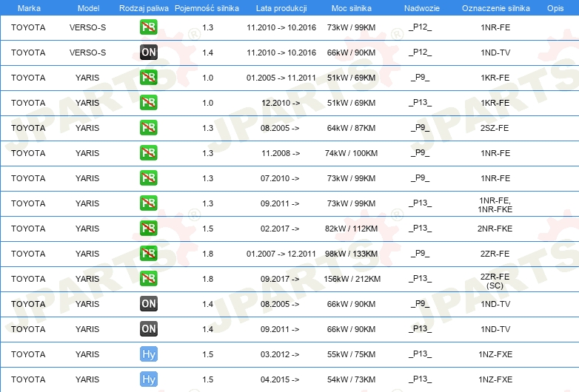Click the Opis column header

click(x=555, y=8)
